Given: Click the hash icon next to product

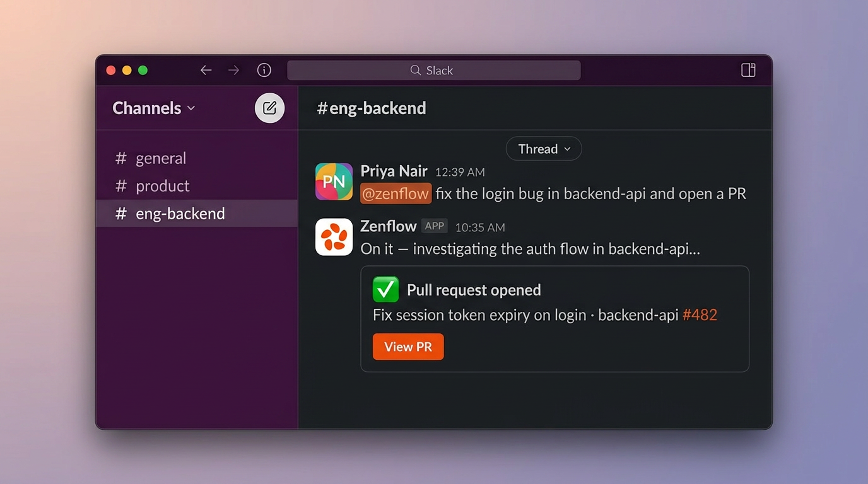Looking at the screenshot, I should click(x=120, y=186).
